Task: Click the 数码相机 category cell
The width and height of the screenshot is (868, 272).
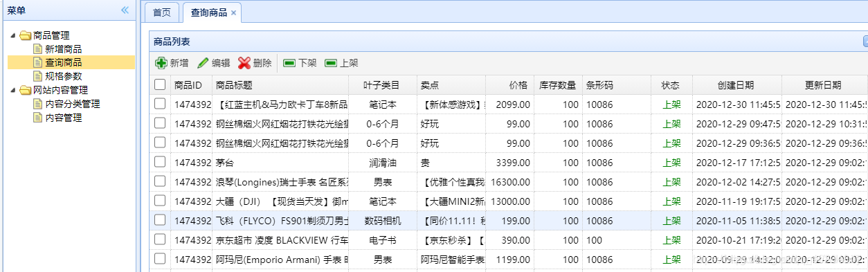Action: (x=383, y=221)
